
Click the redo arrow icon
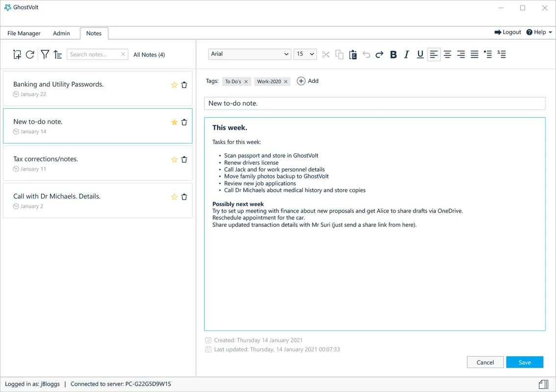(x=379, y=54)
